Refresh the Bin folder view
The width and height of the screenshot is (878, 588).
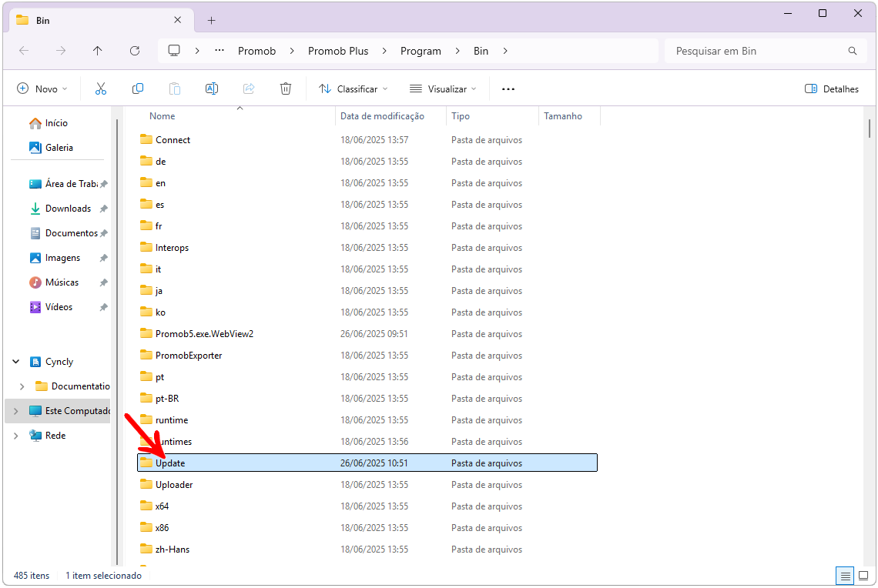coord(135,51)
